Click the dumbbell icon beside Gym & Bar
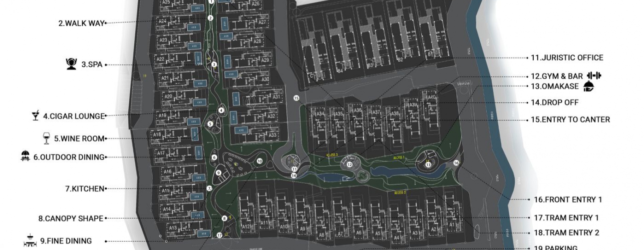644x250 pixels. coord(594,75)
